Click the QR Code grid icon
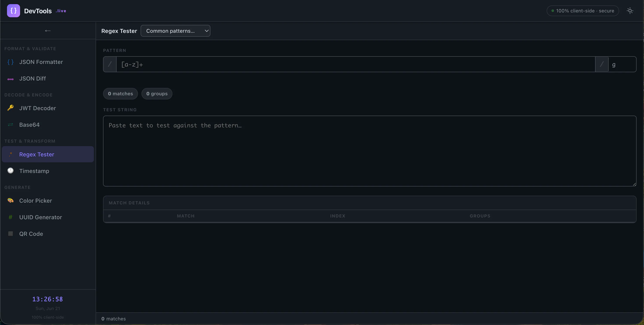Viewport: 644px width, 325px height. (10, 234)
